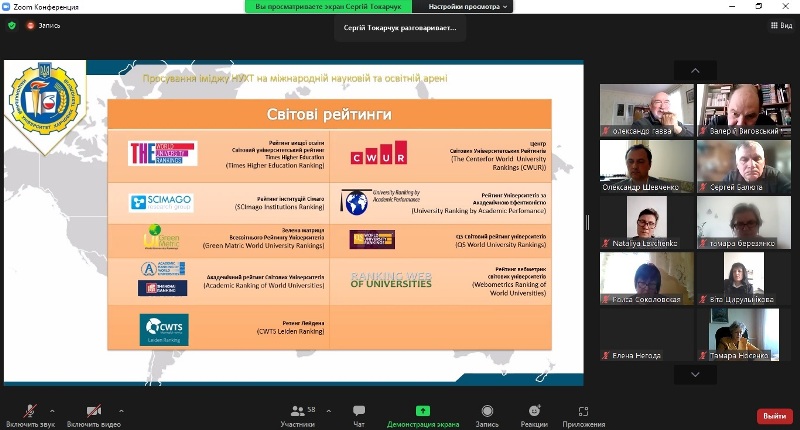The image size is (800, 430).
Task: Click the Shanghai Ranking dark blue logo
Action: click(163, 288)
